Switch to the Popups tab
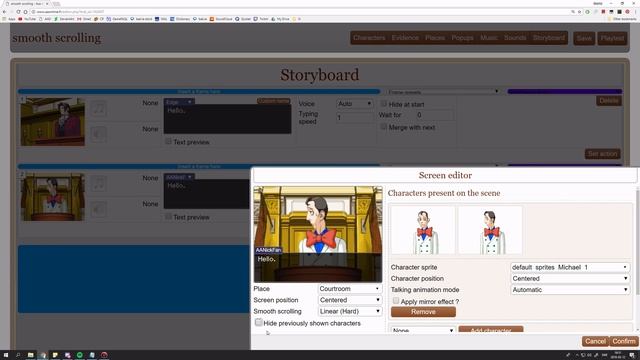This screenshot has width=640, height=360. point(462,38)
